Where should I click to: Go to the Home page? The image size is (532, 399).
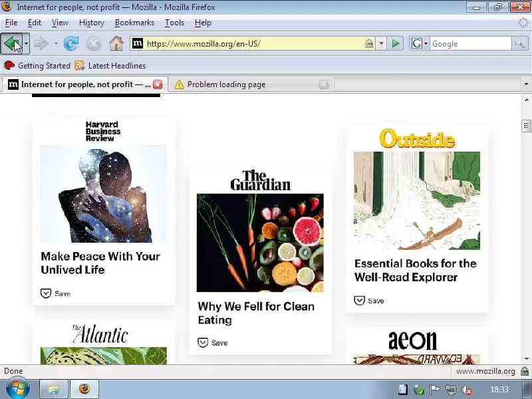(116, 43)
